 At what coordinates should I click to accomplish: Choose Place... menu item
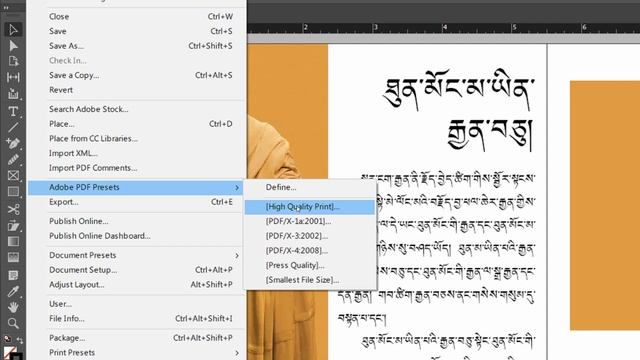coord(136,124)
